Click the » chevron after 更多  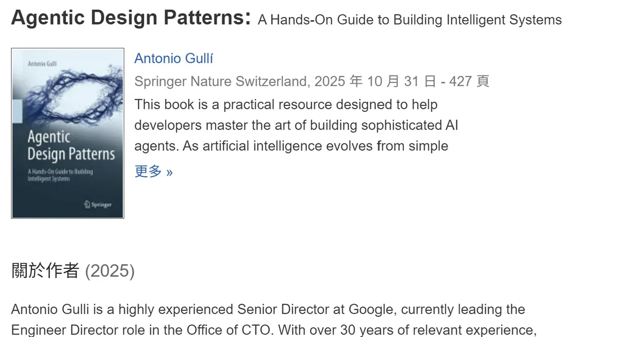(169, 172)
